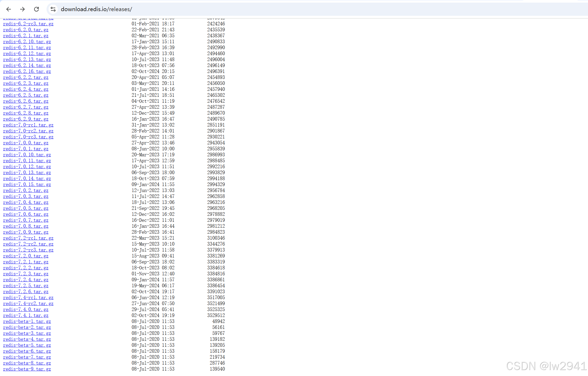Download redis-7.2.6.tar.gz
Viewport: 588px width, 376px height.
tap(26, 292)
